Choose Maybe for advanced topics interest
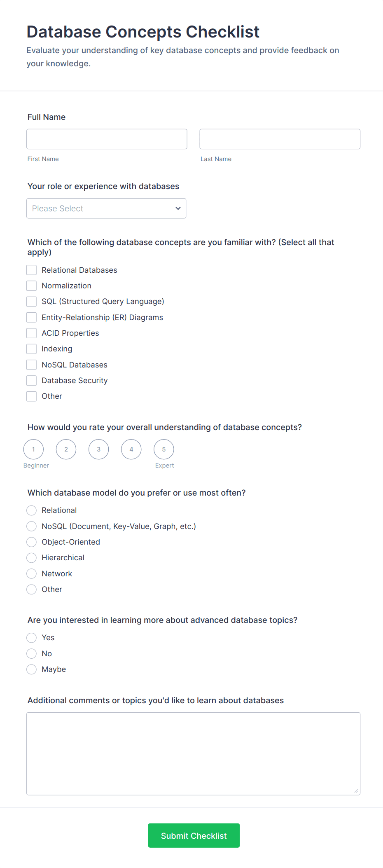 (x=31, y=669)
